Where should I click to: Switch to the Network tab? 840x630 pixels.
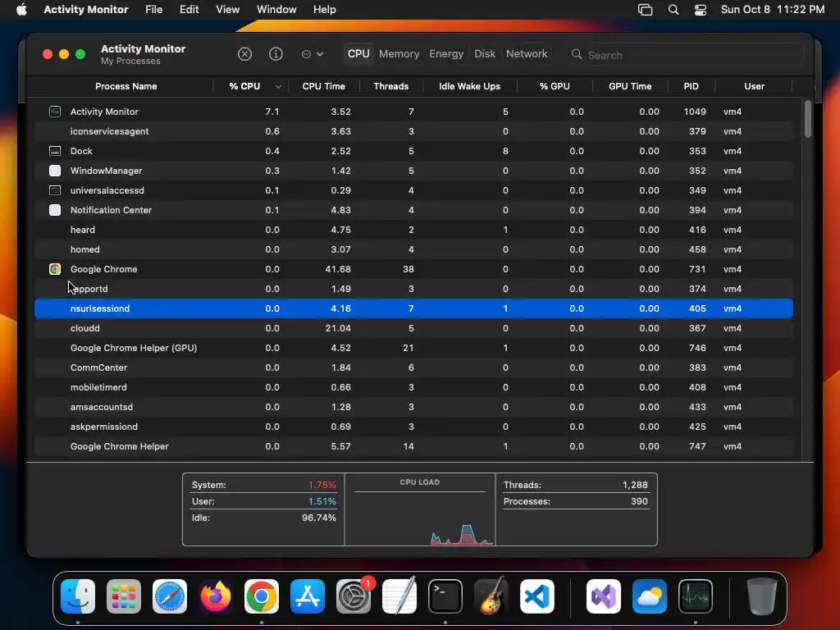pos(527,54)
